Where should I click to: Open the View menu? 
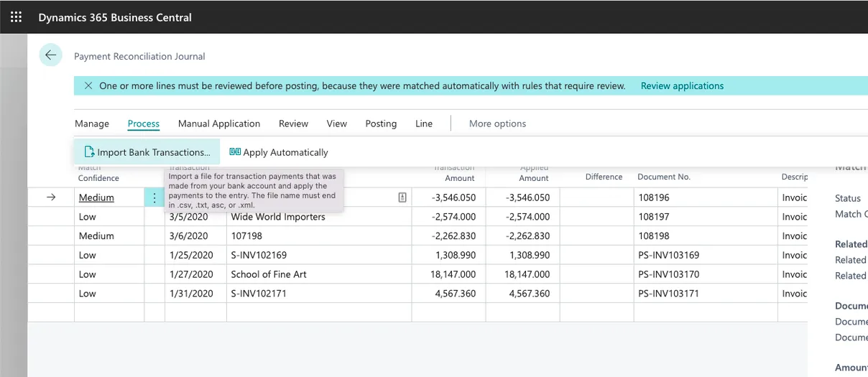pos(337,124)
